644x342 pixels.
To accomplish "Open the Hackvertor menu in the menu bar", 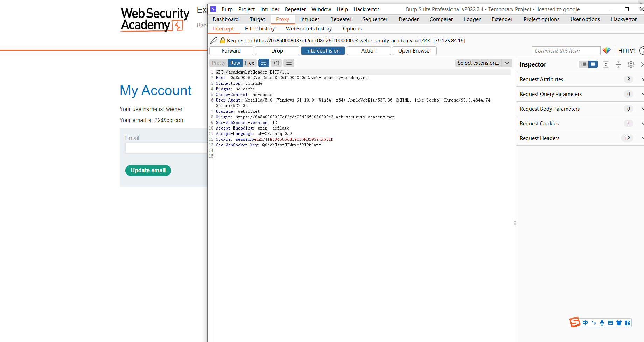I will [366, 9].
